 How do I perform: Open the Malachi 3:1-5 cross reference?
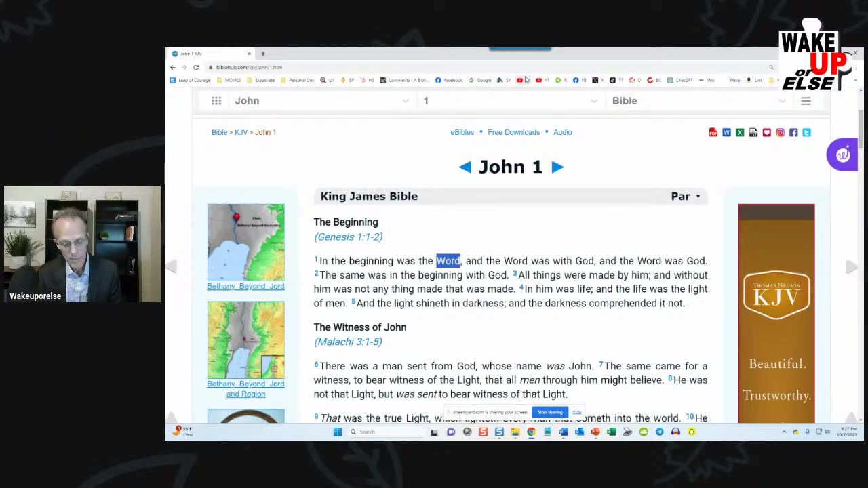[x=348, y=342]
